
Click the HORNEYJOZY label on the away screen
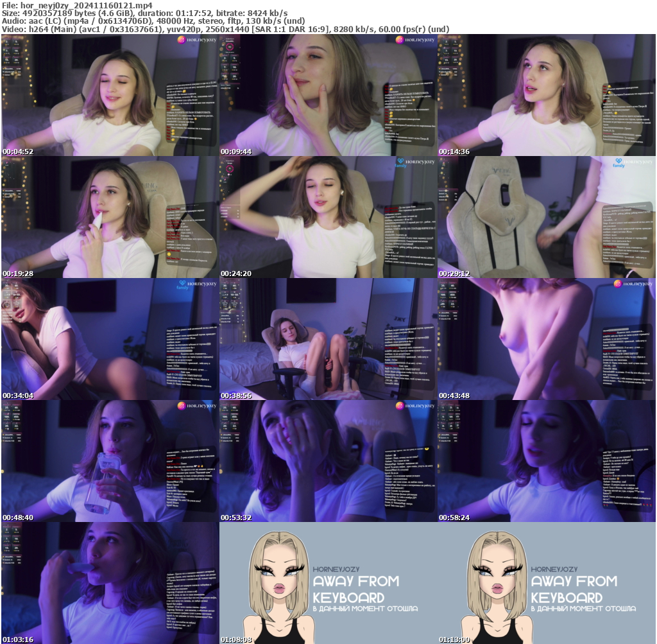(x=337, y=568)
